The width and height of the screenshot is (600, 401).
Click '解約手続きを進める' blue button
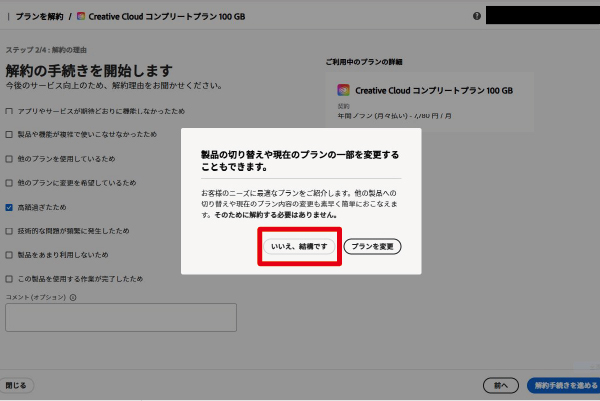pyautogui.click(x=564, y=386)
